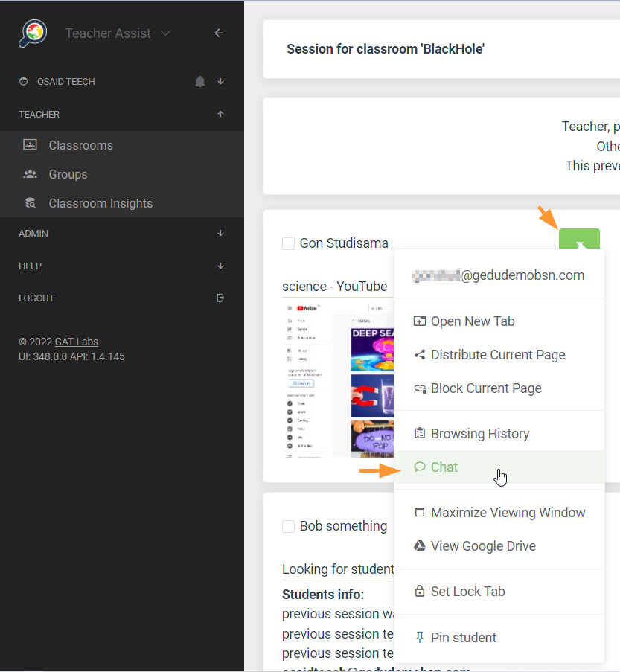The height and width of the screenshot is (672, 620).
Task: Click the logout exit icon
Action: pos(220,298)
